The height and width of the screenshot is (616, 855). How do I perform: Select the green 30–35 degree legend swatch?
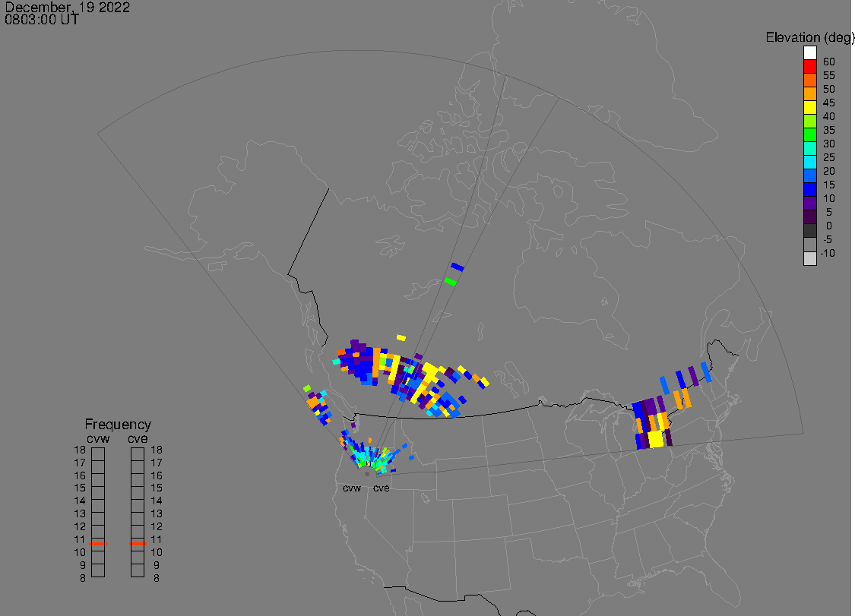click(x=809, y=134)
